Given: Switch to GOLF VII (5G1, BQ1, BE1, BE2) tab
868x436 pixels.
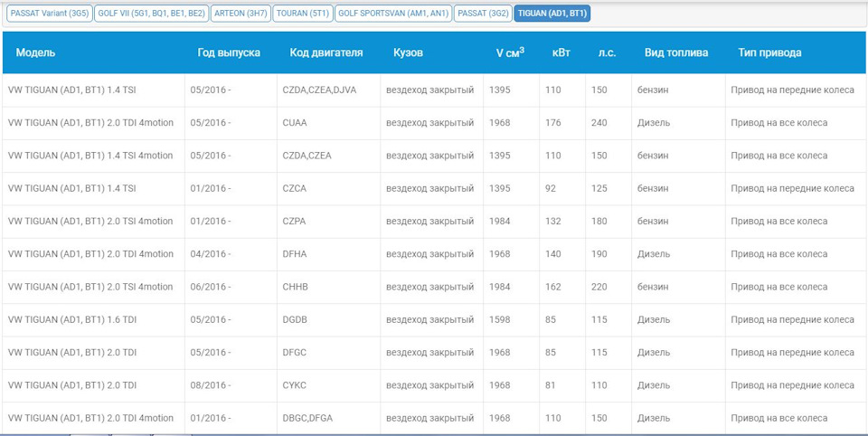Looking at the screenshot, I should 151,14.
